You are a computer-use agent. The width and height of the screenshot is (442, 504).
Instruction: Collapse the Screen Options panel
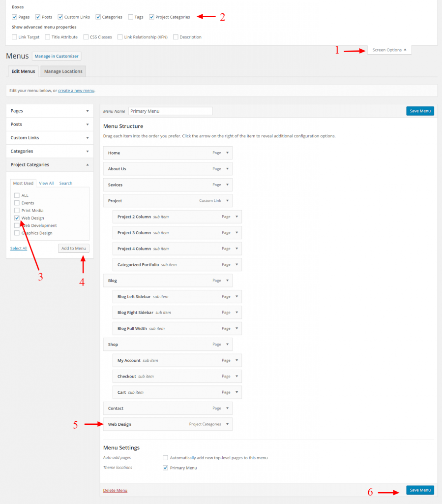[x=389, y=50]
